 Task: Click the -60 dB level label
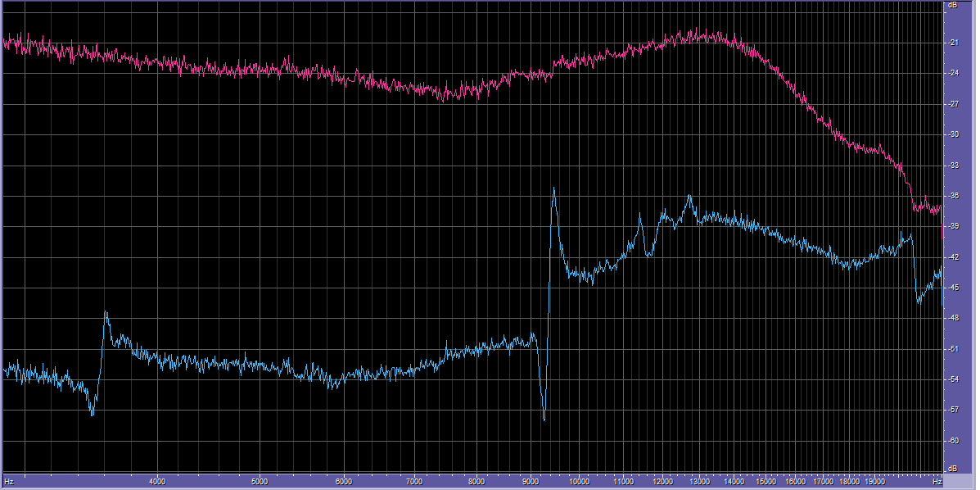coord(954,441)
